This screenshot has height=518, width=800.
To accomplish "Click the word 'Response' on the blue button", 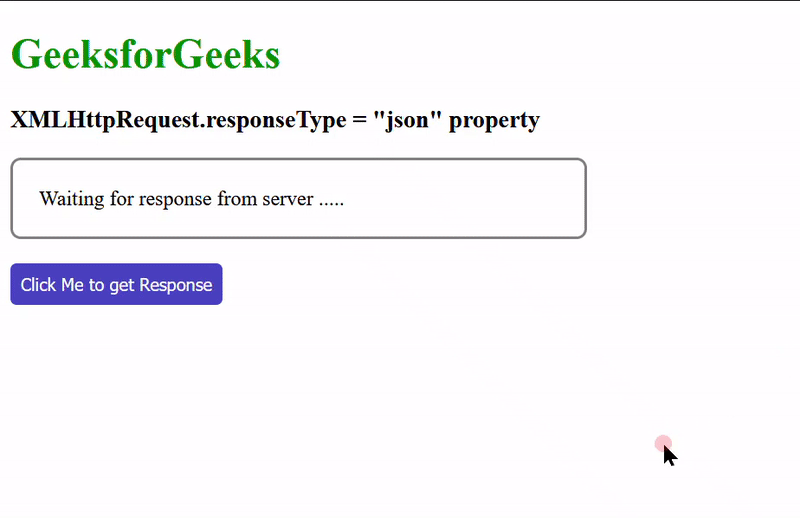I will tap(176, 285).
